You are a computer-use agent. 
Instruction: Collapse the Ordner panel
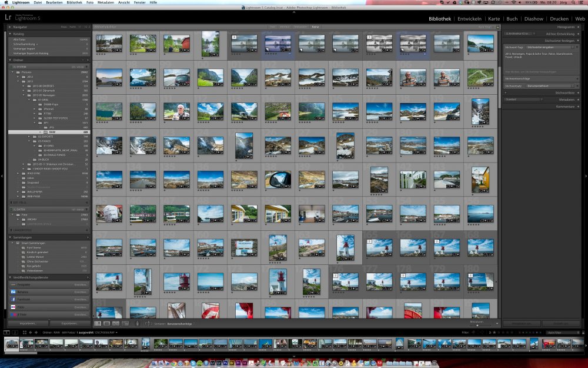point(9,59)
